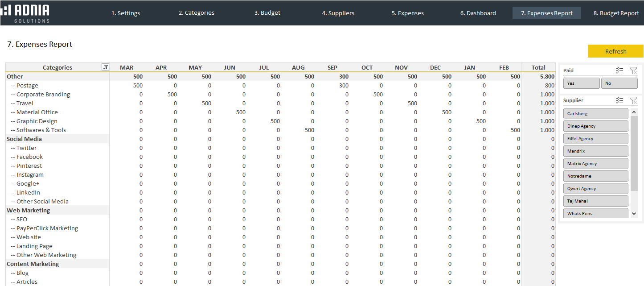
Task: Select the Social Media category row
Action: click(x=25, y=139)
